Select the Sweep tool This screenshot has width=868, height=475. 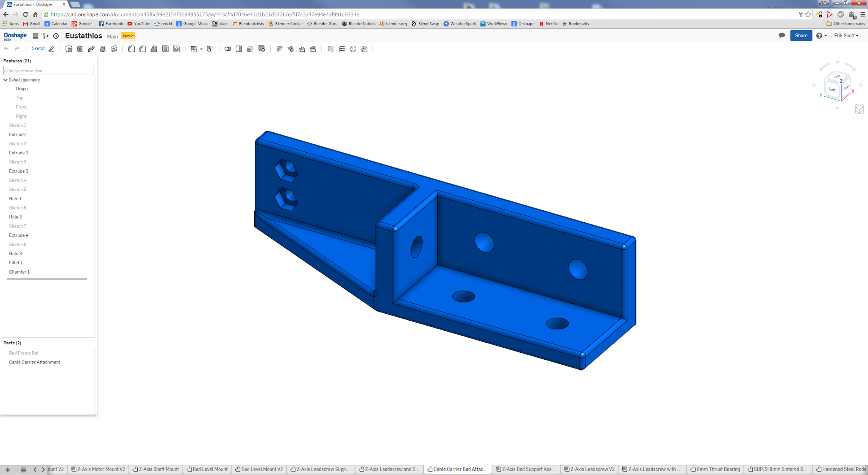pyautogui.click(x=91, y=49)
